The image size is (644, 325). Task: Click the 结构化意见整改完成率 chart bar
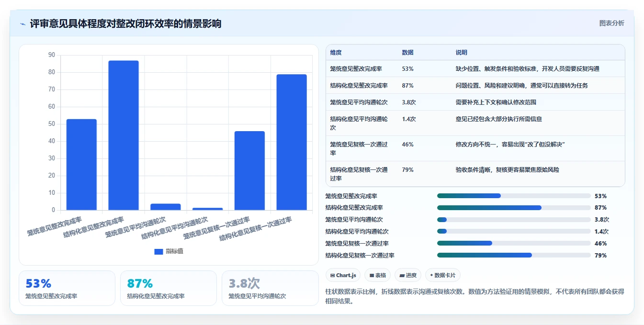tap(124, 135)
